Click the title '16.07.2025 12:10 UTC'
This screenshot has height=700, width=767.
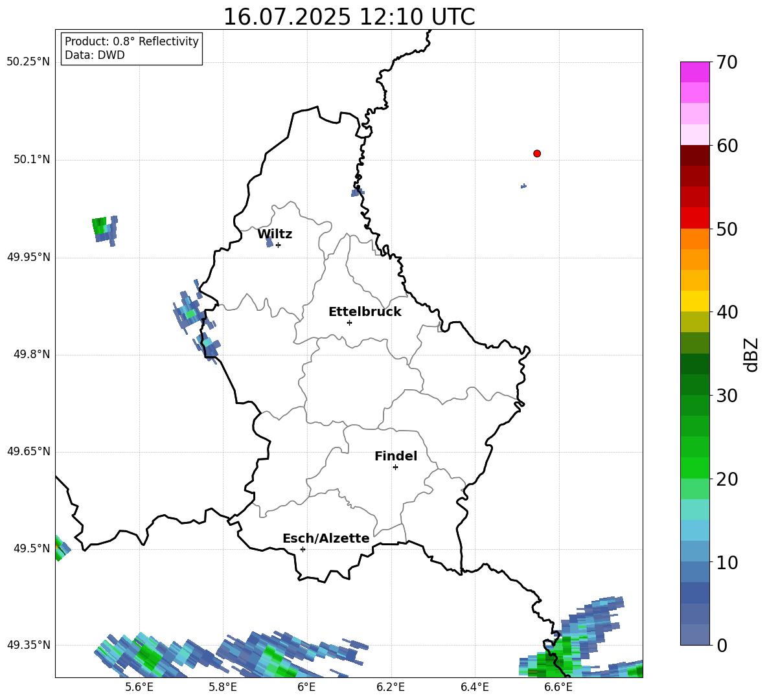pos(349,17)
